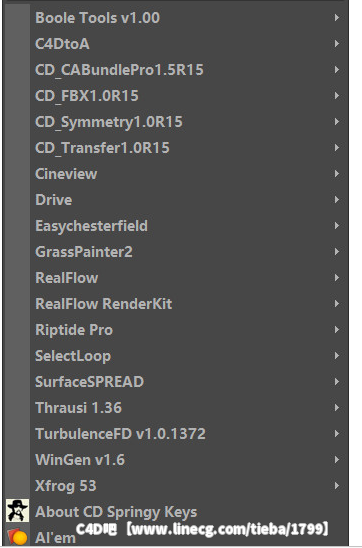Viewport: 362px width, 548px height.
Task: Select CD_Symmetry1.0R15 in the plugins menu
Action: click(x=176, y=122)
